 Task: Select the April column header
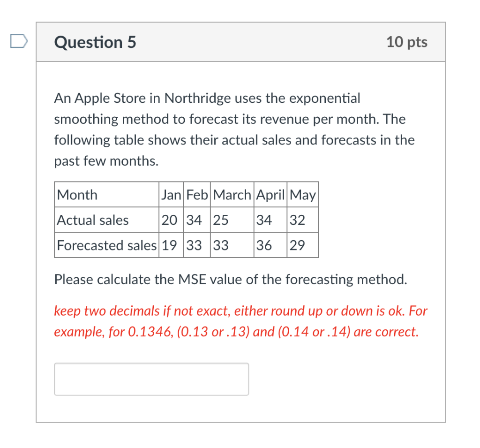tap(270, 194)
